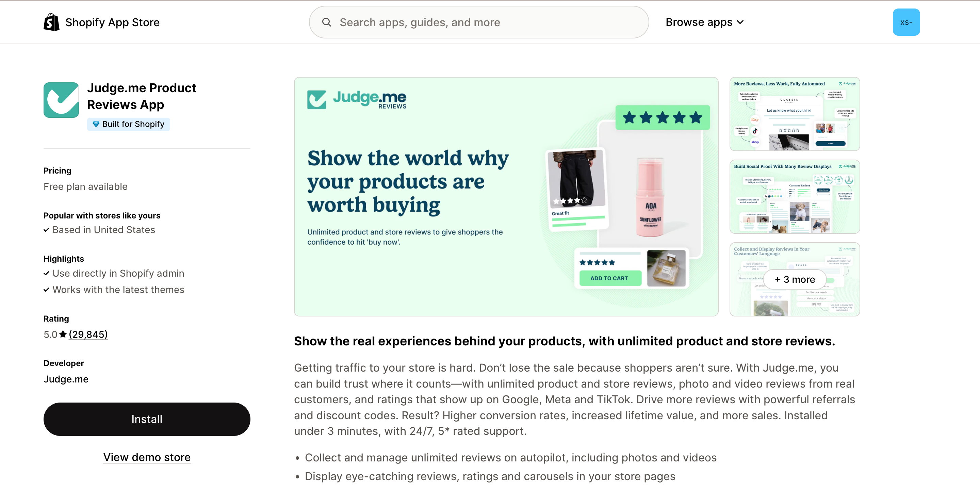Click the Pricing section heading
This screenshot has height=490, width=980.
[58, 170]
